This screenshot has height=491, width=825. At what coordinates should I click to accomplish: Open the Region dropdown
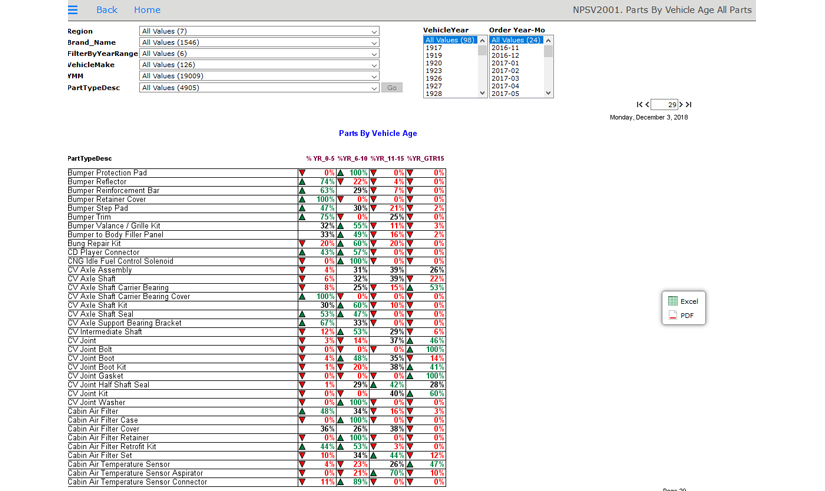259,31
